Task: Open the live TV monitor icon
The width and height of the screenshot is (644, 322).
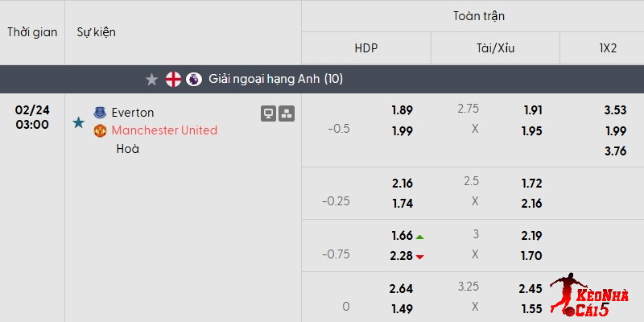Action: tap(269, 114)
